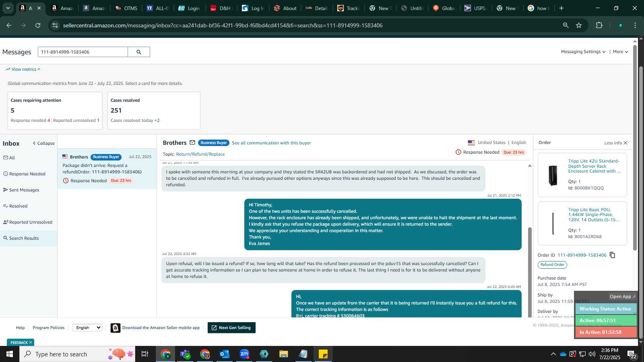Collapse the Inbox sidebar
The width and height of the screenshot is (644, 362).
tap(44, 143)
